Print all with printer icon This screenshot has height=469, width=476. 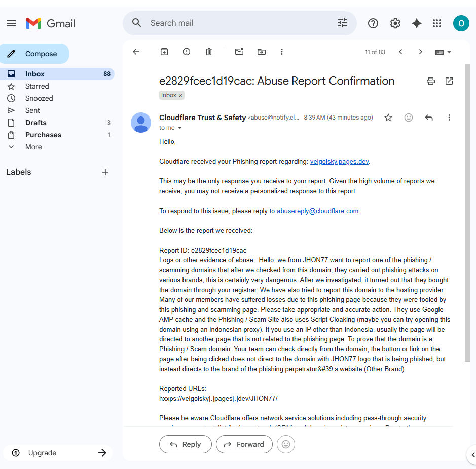tap(430, 81)
